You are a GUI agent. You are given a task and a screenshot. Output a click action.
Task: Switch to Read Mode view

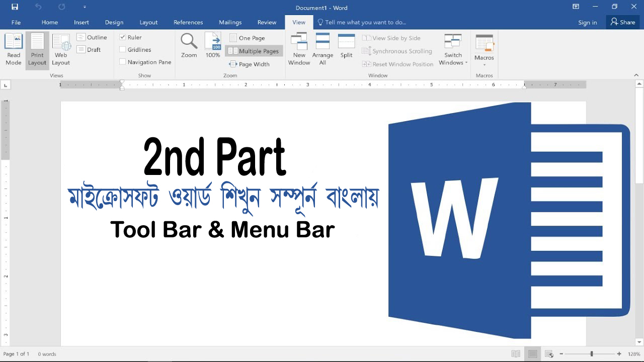click(14, 50)
